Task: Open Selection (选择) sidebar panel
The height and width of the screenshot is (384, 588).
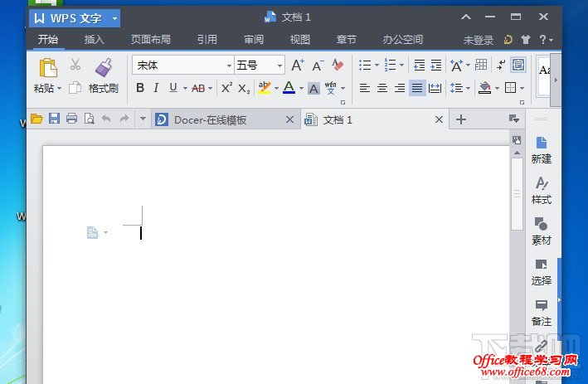Action: (541, 272)
